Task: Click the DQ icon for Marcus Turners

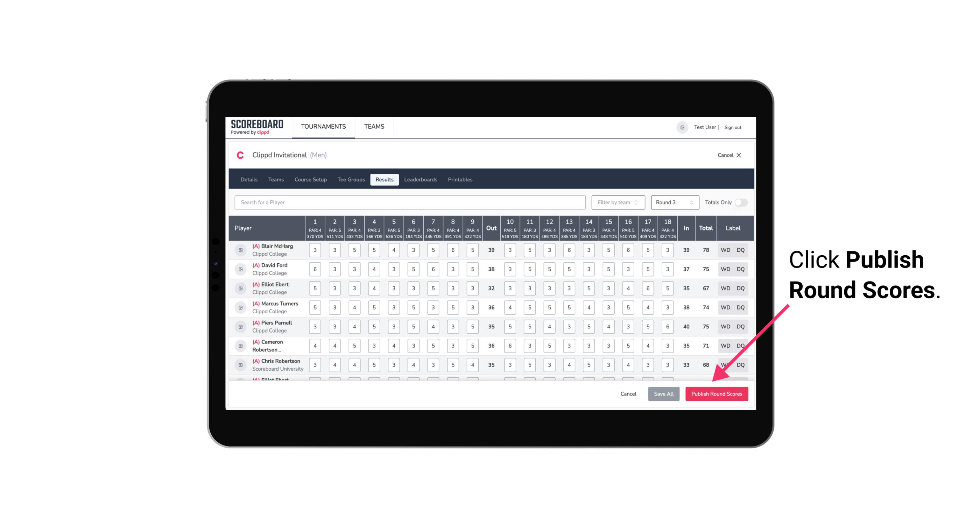Action: point(741,307)
